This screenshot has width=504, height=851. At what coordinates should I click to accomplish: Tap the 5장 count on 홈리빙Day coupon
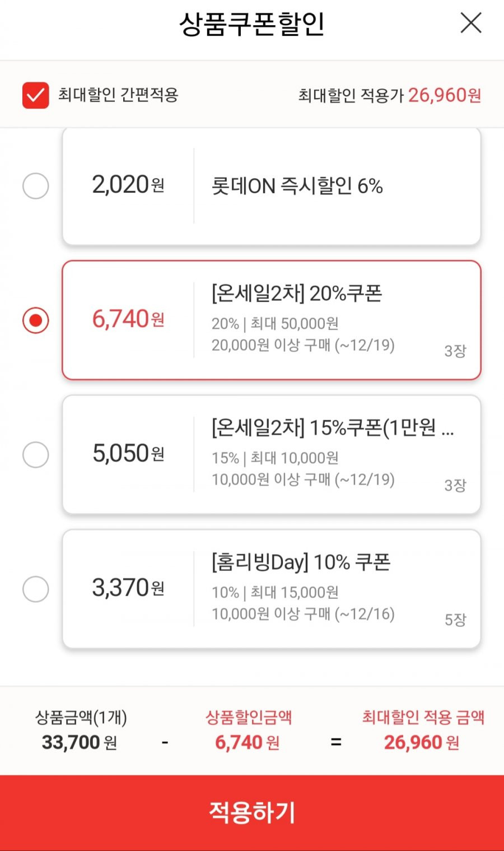(x=455, y=620)
